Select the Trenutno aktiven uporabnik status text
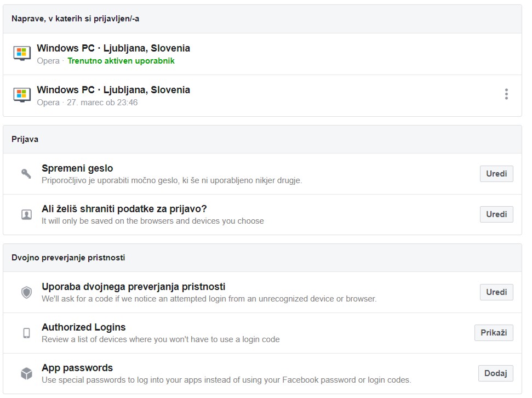 click(x=121, y=61)
